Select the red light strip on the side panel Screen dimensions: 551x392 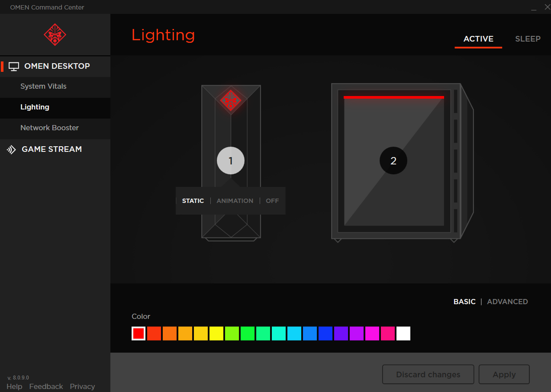(394, 97)
